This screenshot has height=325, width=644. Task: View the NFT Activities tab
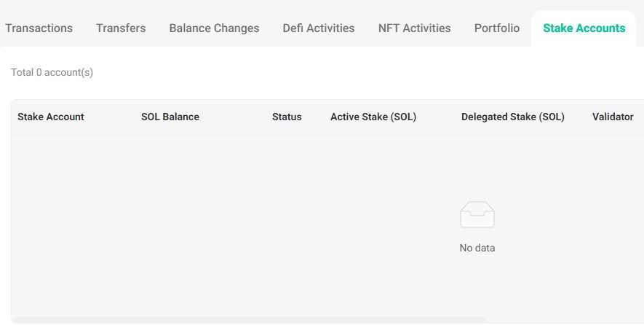tap(414, 28)
